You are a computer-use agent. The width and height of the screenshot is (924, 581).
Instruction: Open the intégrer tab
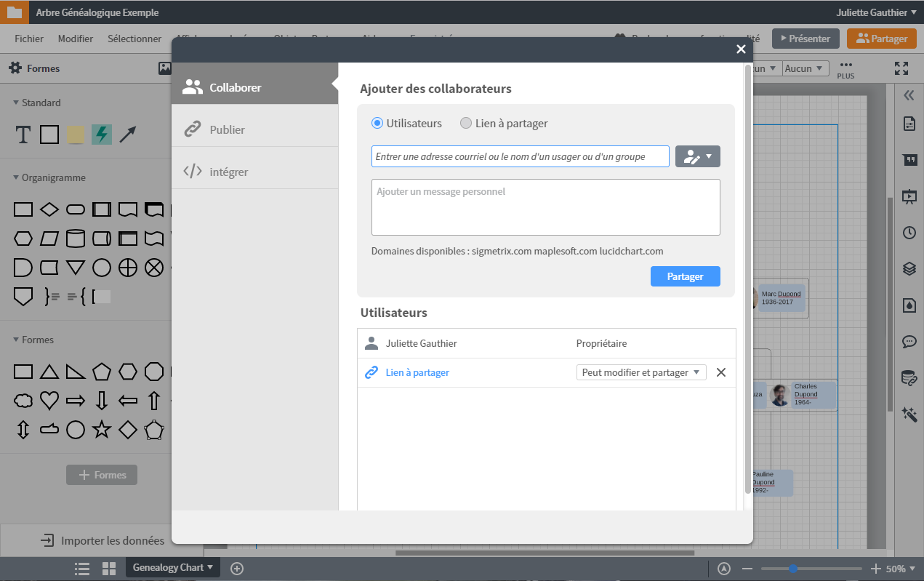(229, 172)
